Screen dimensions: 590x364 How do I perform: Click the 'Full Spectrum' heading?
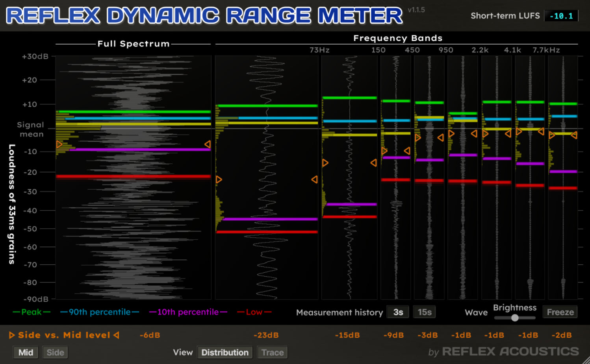tap(134, 44)
